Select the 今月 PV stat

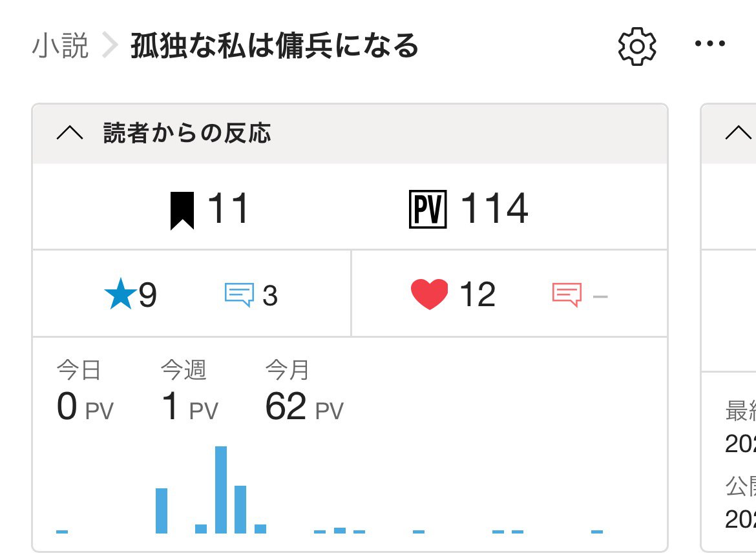click(304, 395)
